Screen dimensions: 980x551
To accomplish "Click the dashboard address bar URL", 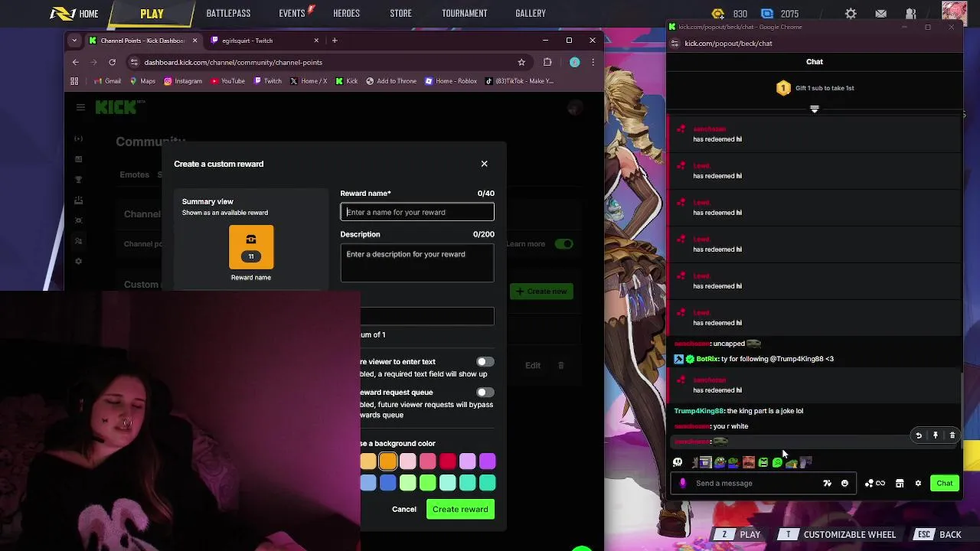I will [x=233, y=63].
